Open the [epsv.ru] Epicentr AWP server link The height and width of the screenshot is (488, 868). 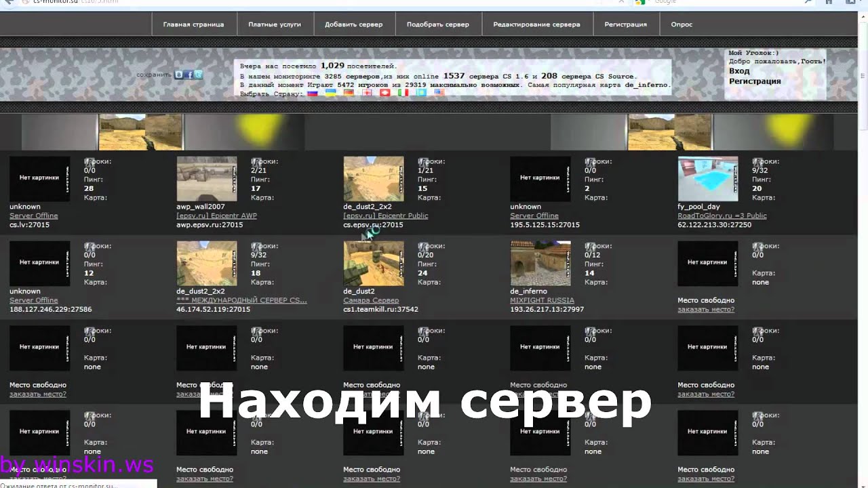click(x=216, y=216)
